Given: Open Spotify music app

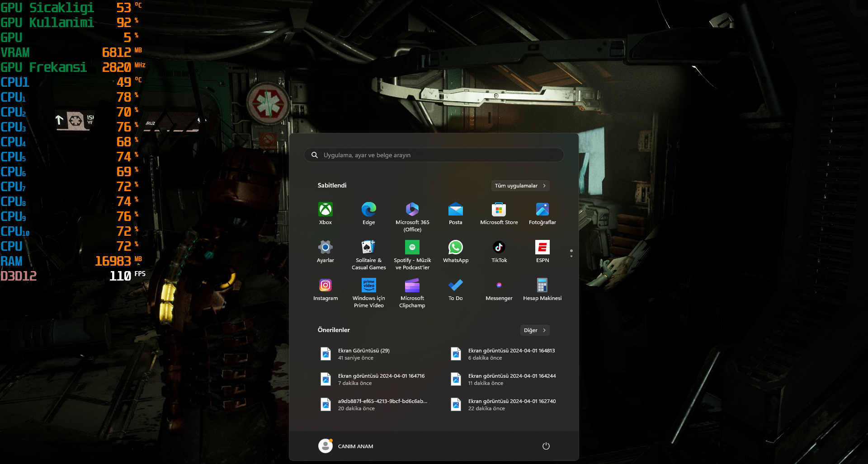Looking at the screenshot, I should pos(412,255).
